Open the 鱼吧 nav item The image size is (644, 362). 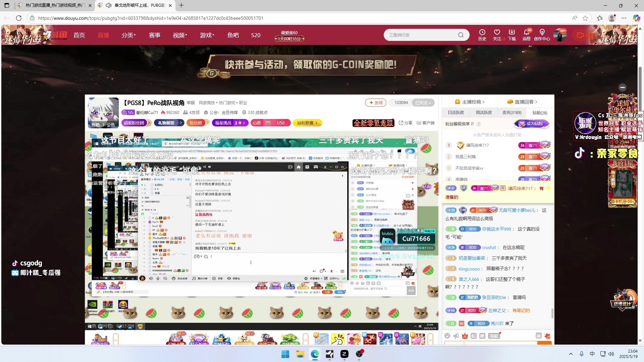[x=233, y=35]
